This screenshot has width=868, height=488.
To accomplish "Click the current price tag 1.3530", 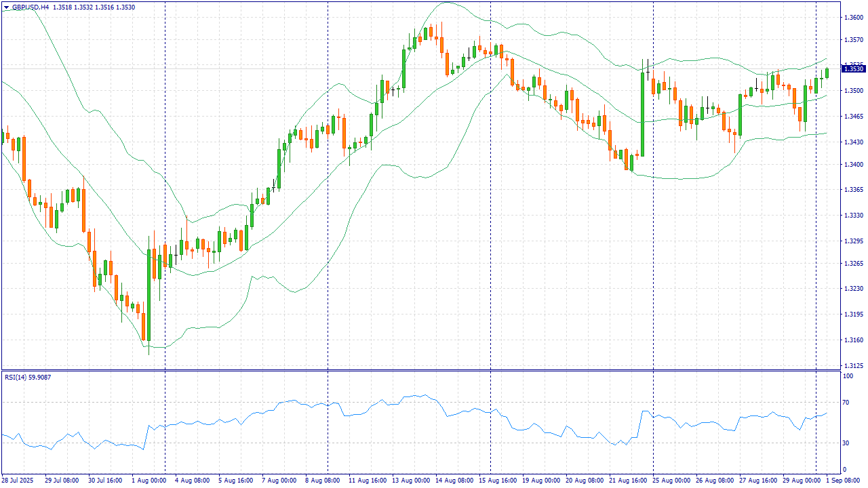I will pyautogui.click(x=853, y=68).
